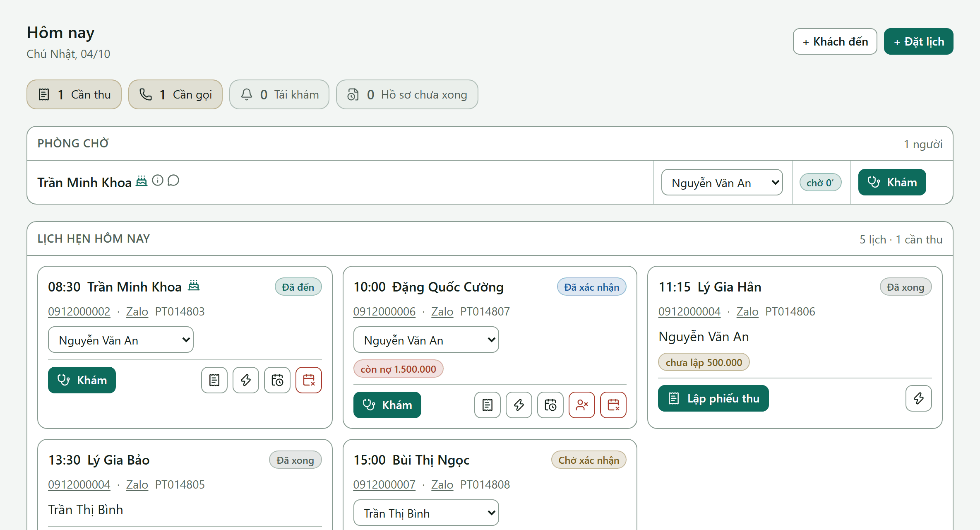Screen dimensions: 980x530
Task: Open Zalo link for Đặng Quốc Cường
Action: point(442,311)
